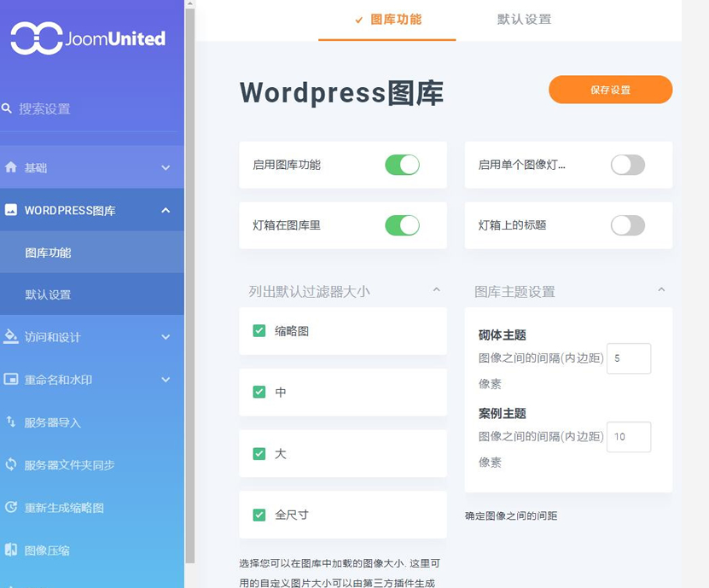Click the orange 保存设置 button
This screenshot has width=709, height=588.
point(610,90)
